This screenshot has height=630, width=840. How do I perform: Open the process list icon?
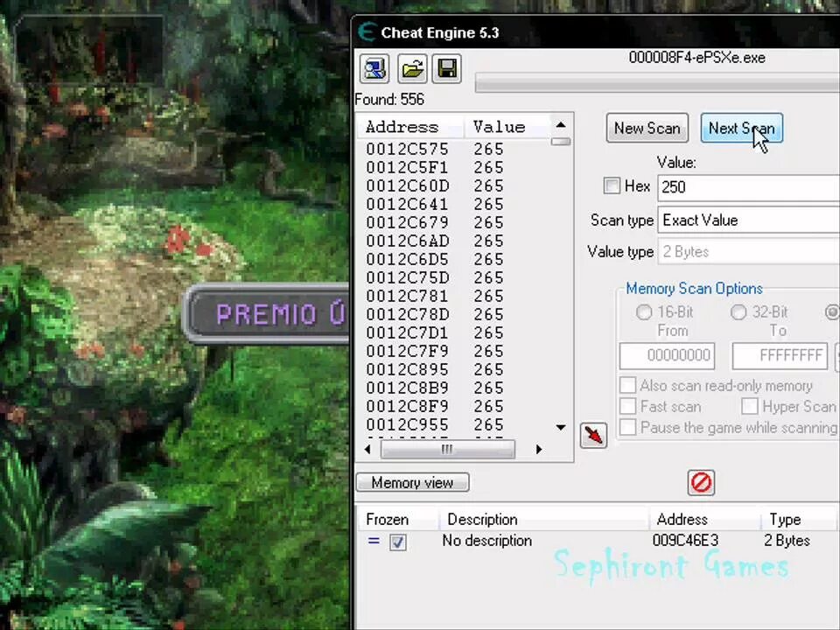coord(374,69)
